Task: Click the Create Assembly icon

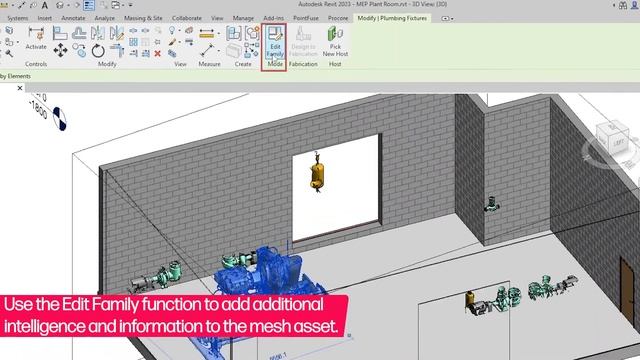Action: (233, 33)
